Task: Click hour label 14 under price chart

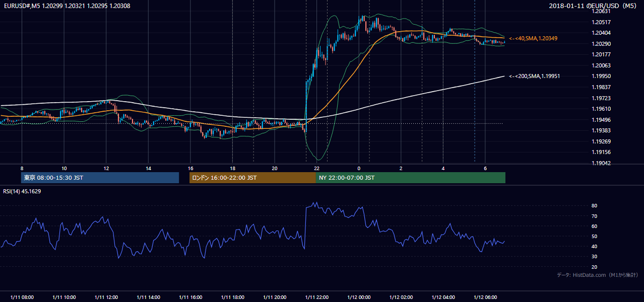Action: click(148, 168)
